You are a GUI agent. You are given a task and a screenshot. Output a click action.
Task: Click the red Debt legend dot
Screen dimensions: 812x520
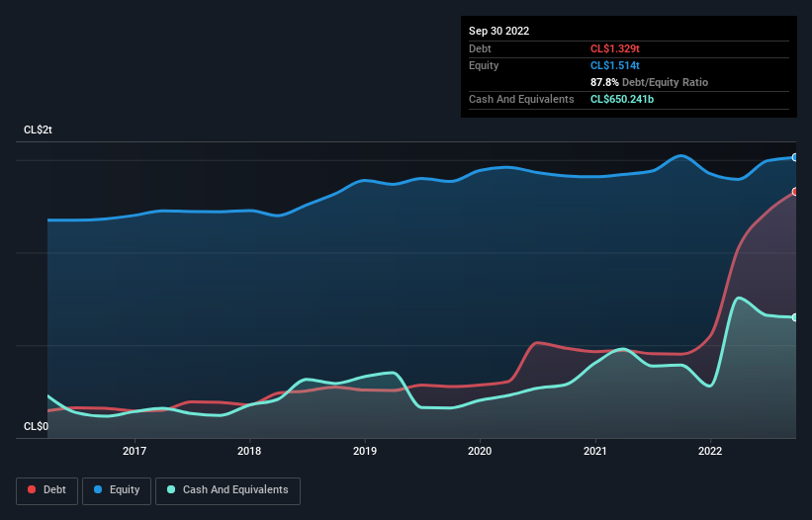[34, 490]
